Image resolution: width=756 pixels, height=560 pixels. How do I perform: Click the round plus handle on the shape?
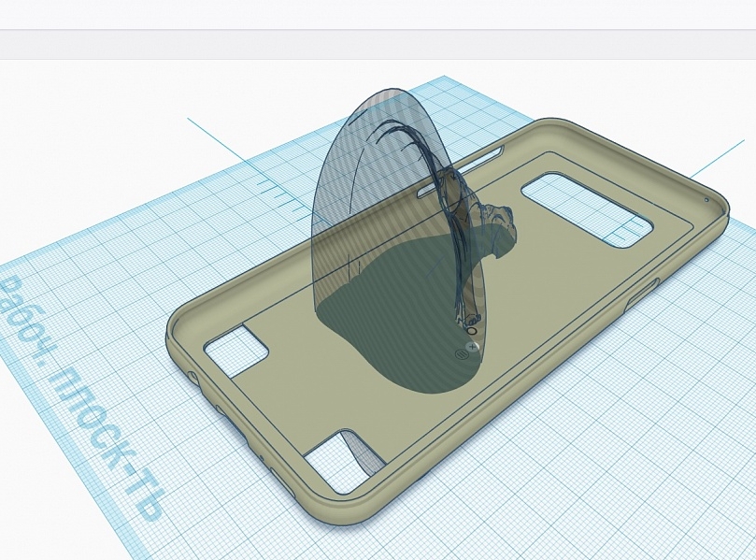click(473, 346)
